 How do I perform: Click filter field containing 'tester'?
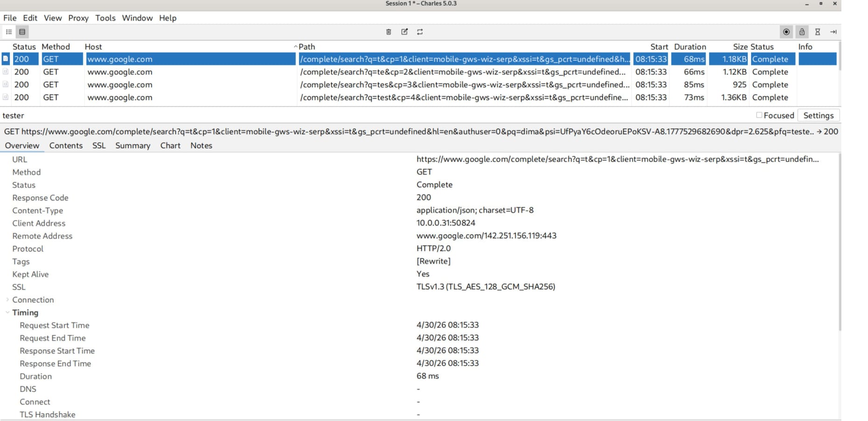376,115
